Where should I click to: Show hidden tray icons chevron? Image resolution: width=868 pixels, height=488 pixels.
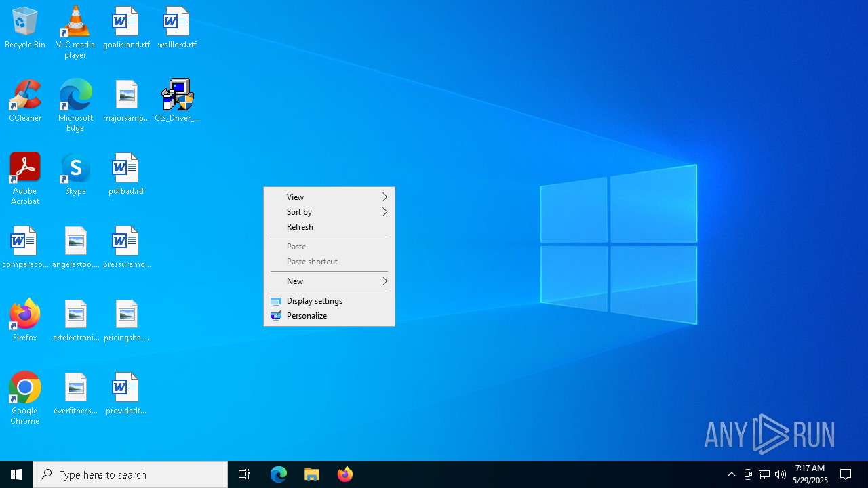732,474
